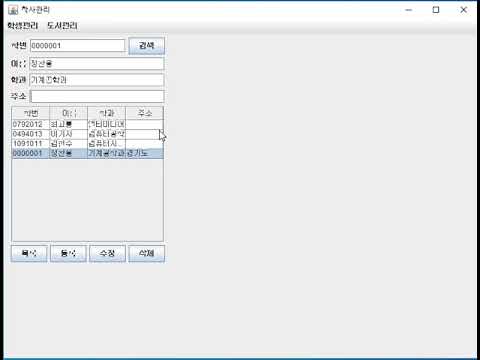Click the 학번 table column header
The height and width of the screenshot is (360, 480).
click(x=31, y=113)
